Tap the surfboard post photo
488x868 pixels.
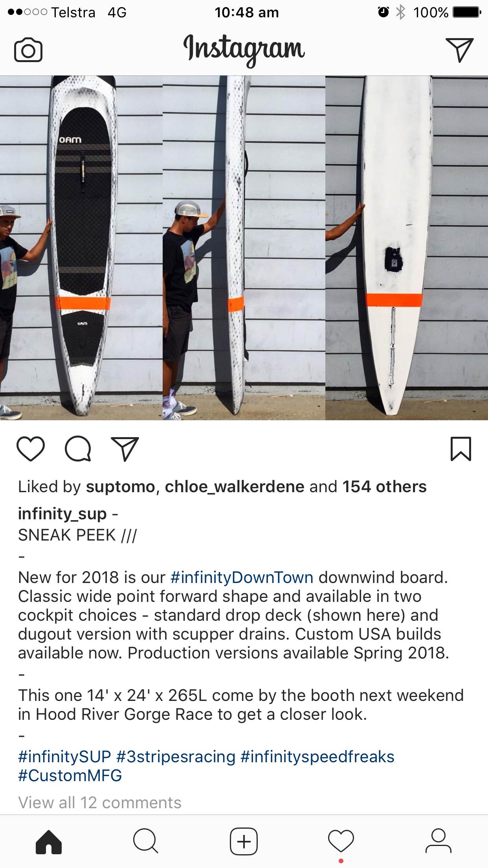(x=244, y=248)
